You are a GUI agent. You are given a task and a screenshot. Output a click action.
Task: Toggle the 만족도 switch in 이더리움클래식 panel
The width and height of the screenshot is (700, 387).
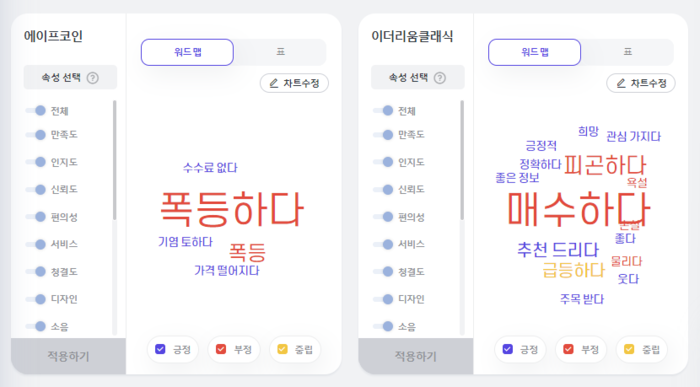[x=383, y=134]
